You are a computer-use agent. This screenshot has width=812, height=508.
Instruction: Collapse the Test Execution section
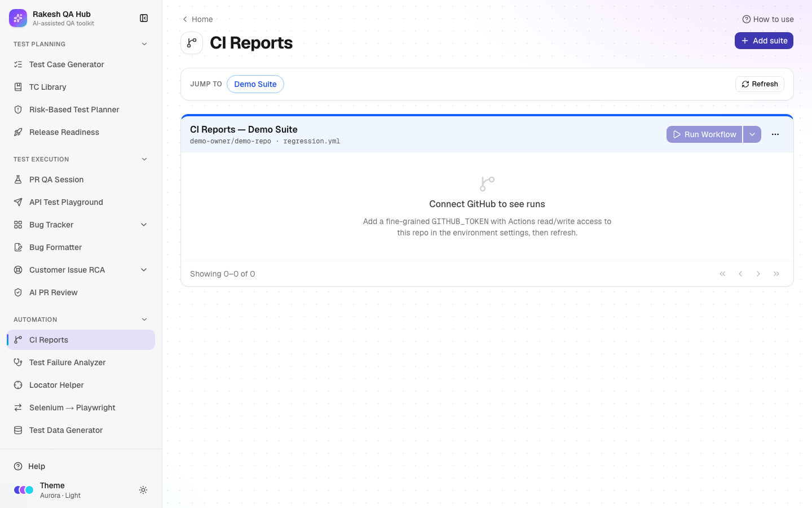click(144, 159)
